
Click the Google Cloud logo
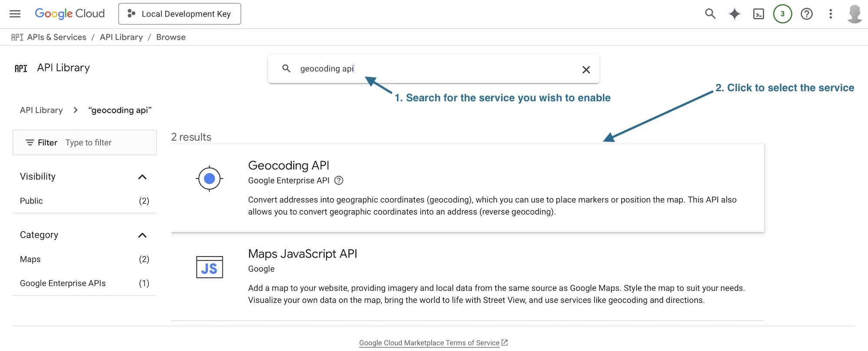(x=69, y=14)
